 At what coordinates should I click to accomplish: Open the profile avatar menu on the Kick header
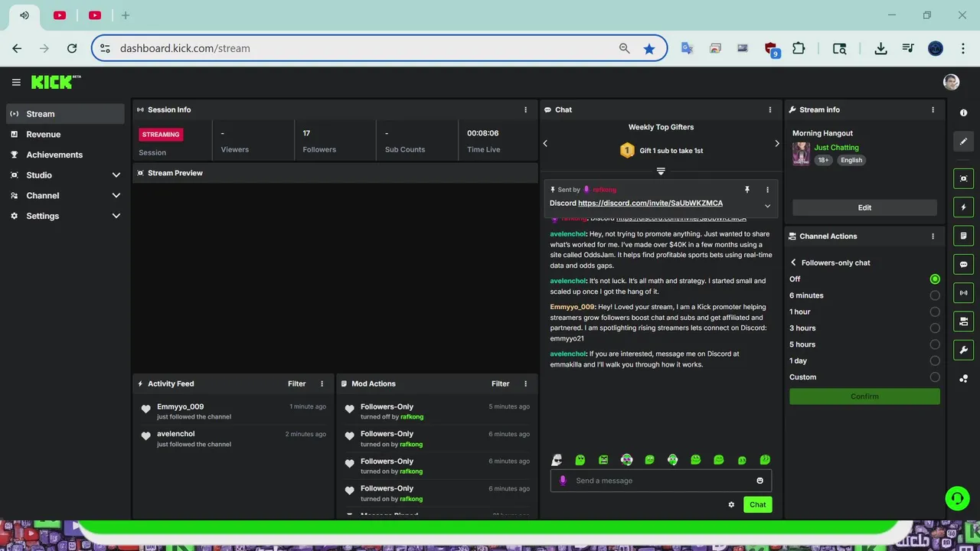click(951, 82)
